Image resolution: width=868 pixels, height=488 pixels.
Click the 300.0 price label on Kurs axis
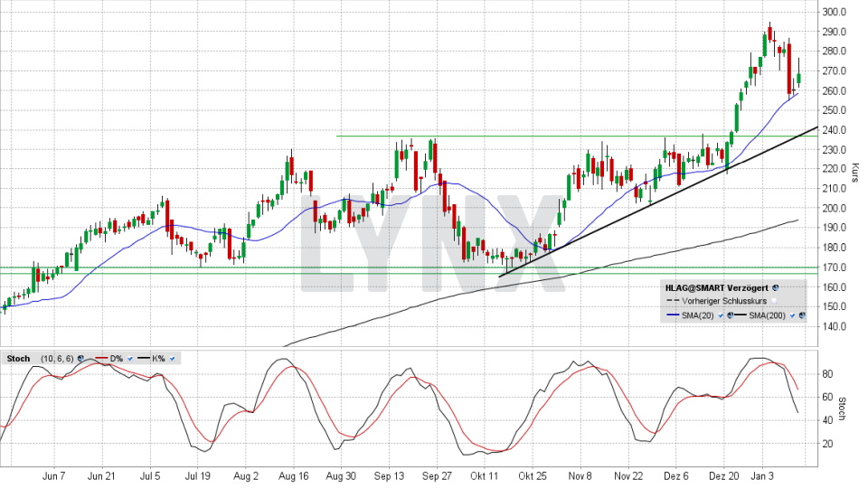tap(834, 12)
